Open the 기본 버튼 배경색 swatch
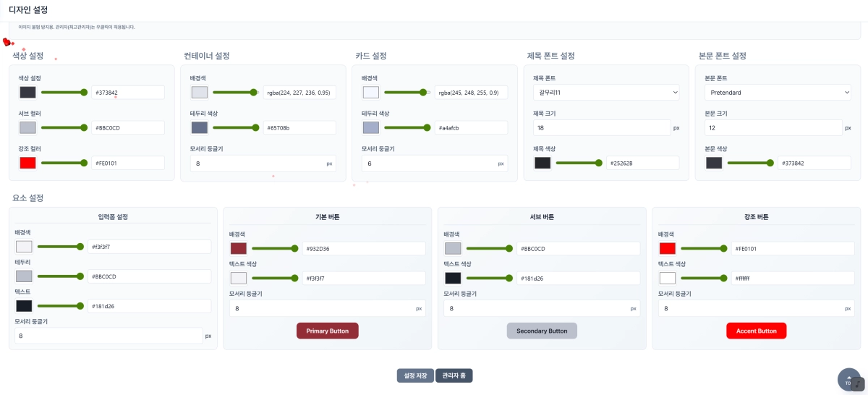The image size is (868, 395). [x=239, y=248]
